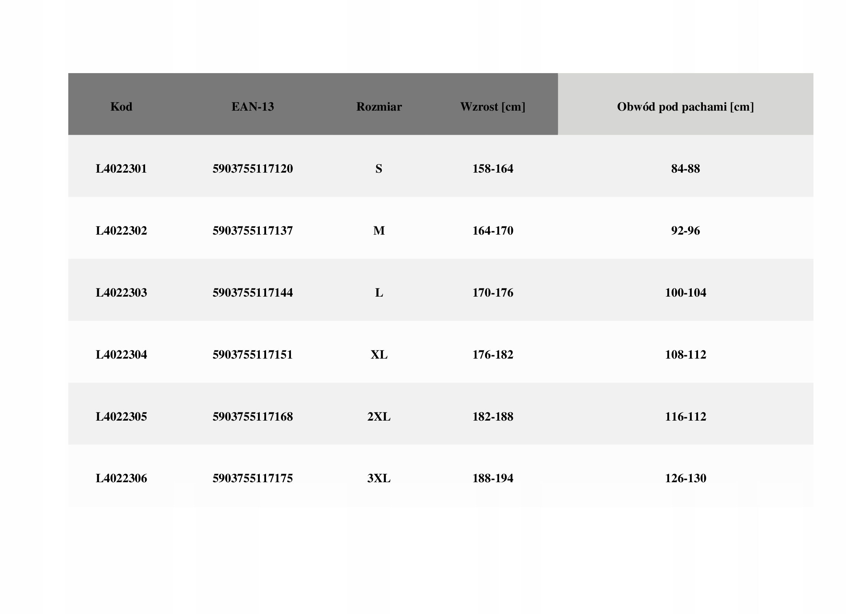Click EAN number 5903755117151
The width and height of the screenshot is (868, 614).
point(253,355)
